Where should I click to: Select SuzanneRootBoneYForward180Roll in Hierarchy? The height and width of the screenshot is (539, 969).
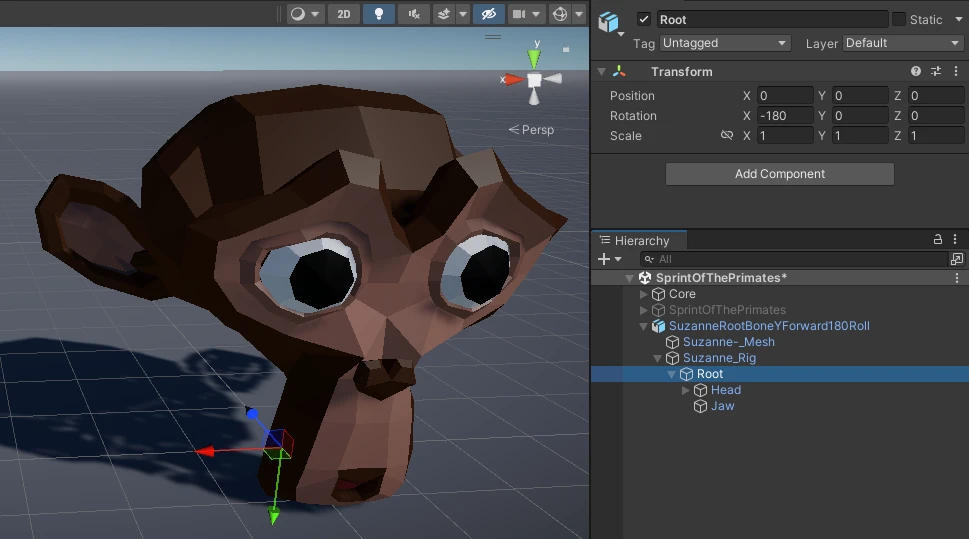[769, 326]
